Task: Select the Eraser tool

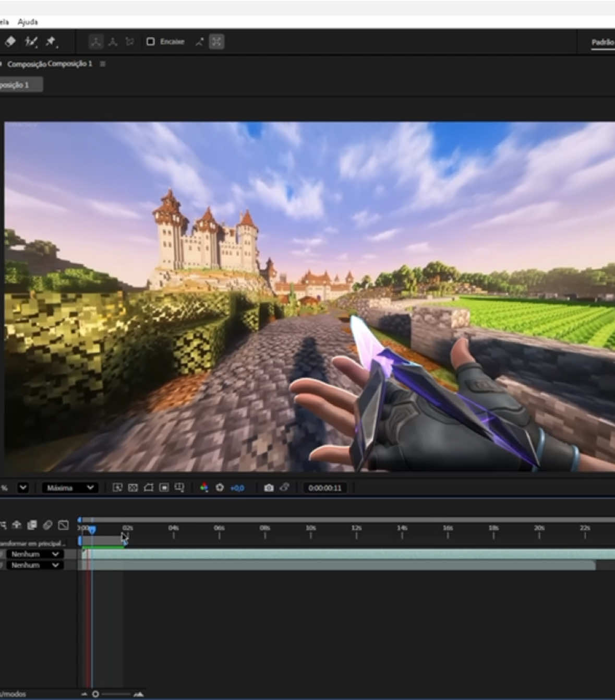Action: [10, 42]
